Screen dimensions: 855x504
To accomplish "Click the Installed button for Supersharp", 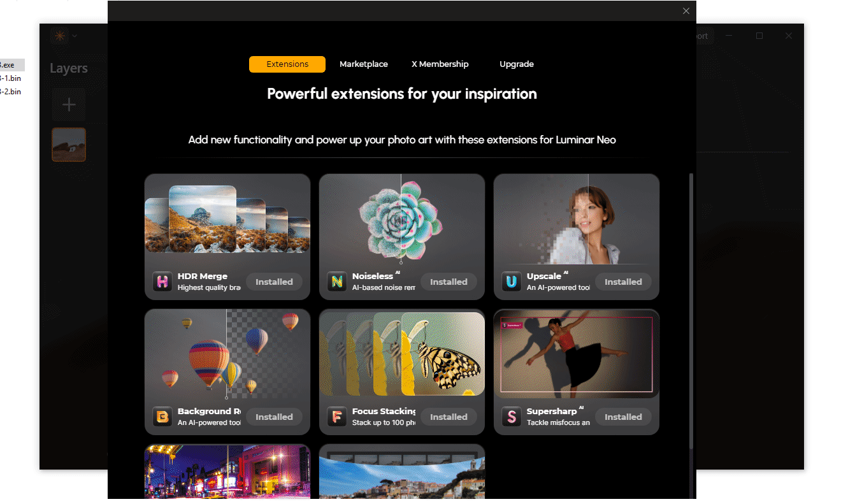I will click(623, 417).
